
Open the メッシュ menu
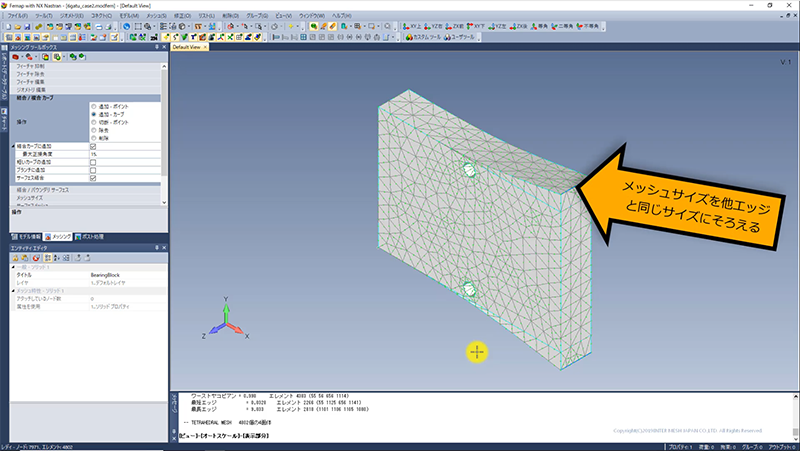click(157, 16)
